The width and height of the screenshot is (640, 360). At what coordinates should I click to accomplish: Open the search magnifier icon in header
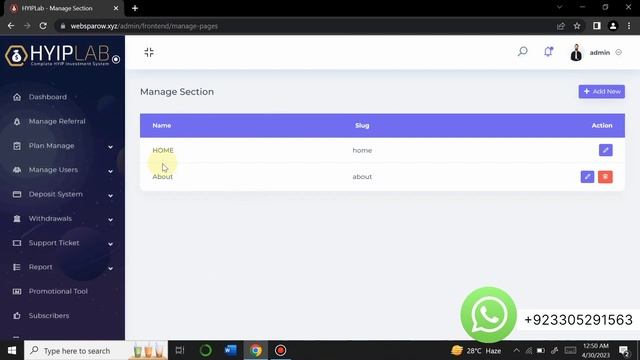pos(522,51)
